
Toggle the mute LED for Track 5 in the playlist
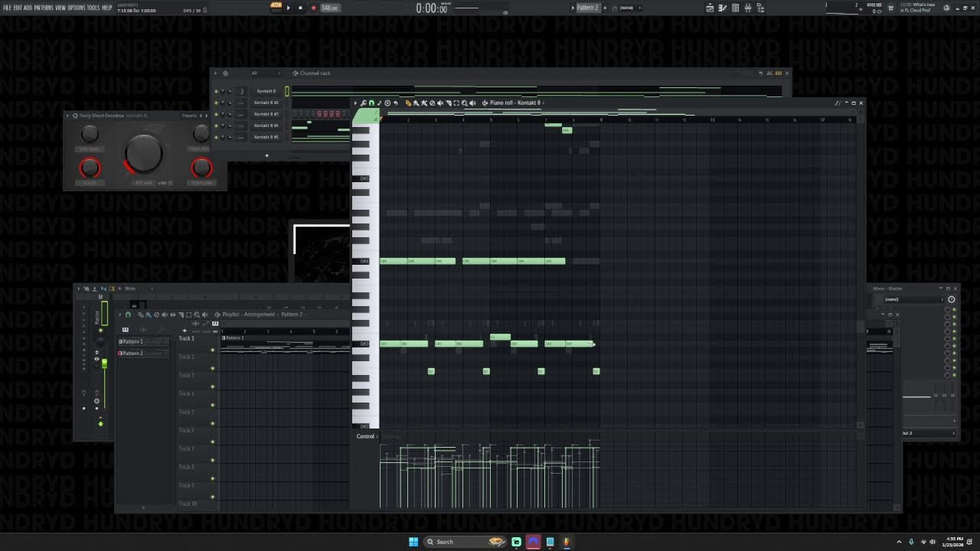coord(213,423)
